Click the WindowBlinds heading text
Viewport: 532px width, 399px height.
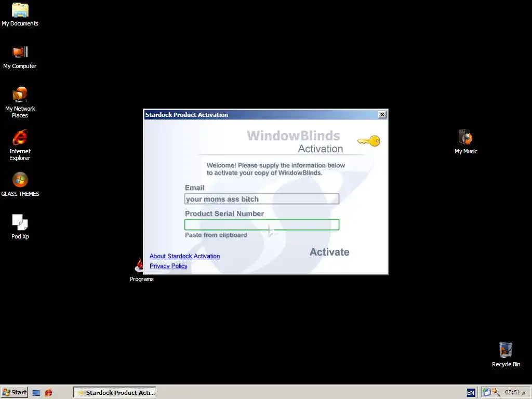coord(294,136)
